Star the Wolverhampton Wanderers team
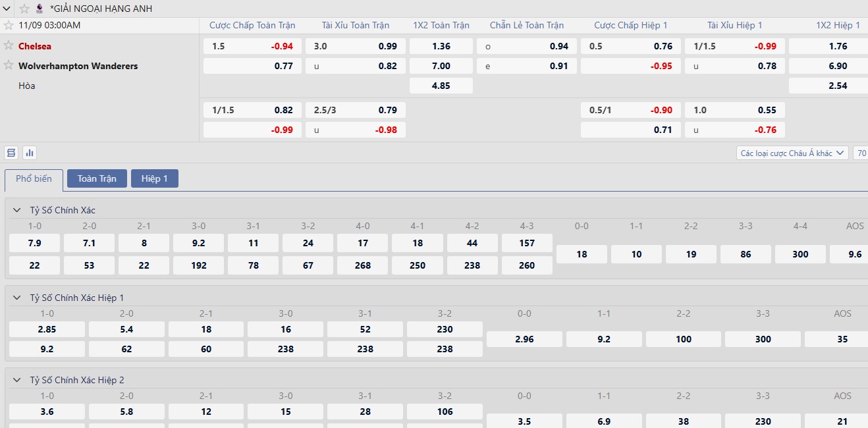This screenshot has width=868, height=428. pos(9,65)
